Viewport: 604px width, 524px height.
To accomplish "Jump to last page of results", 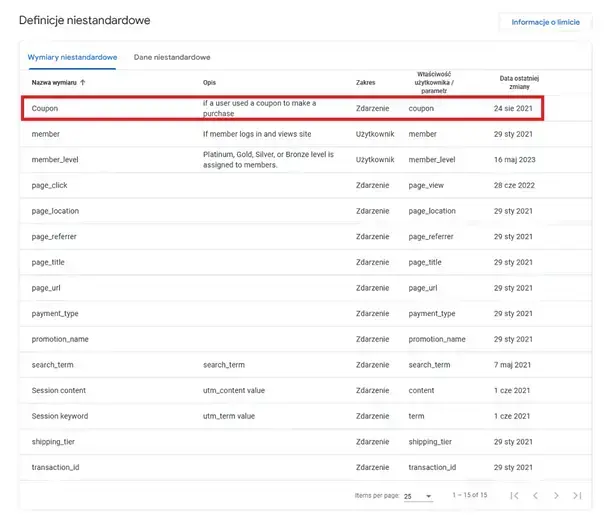I will tap(577, 496).
